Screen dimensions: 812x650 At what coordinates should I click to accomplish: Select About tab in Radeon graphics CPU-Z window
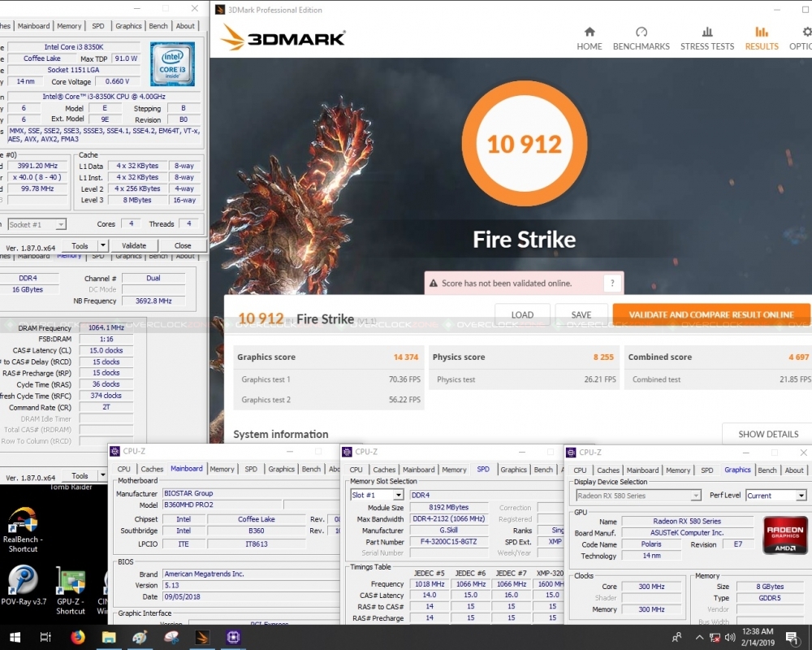tap(794, 470)
